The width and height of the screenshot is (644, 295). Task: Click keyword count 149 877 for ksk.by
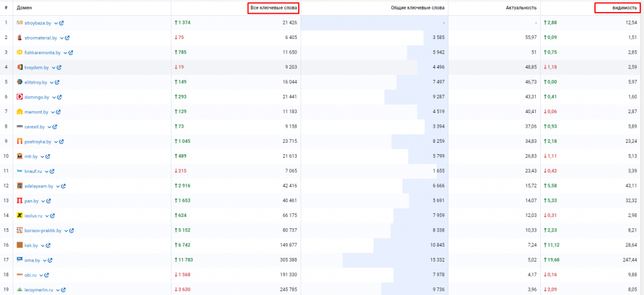click(287, 245)
